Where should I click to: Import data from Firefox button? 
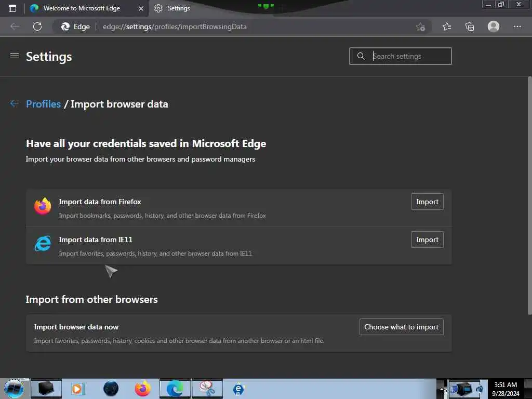pyautogui.click(x=427, y=202)
